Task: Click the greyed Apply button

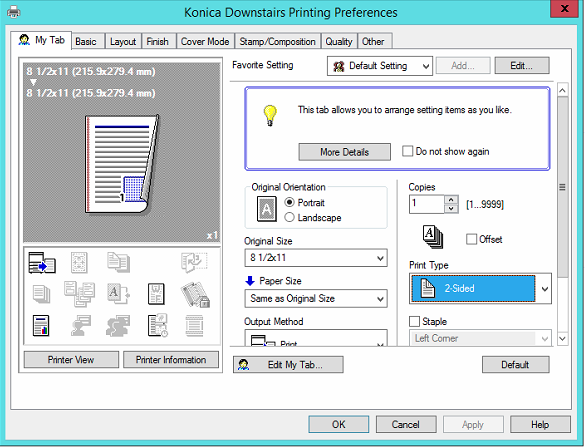Action: [x=473, y=424]
